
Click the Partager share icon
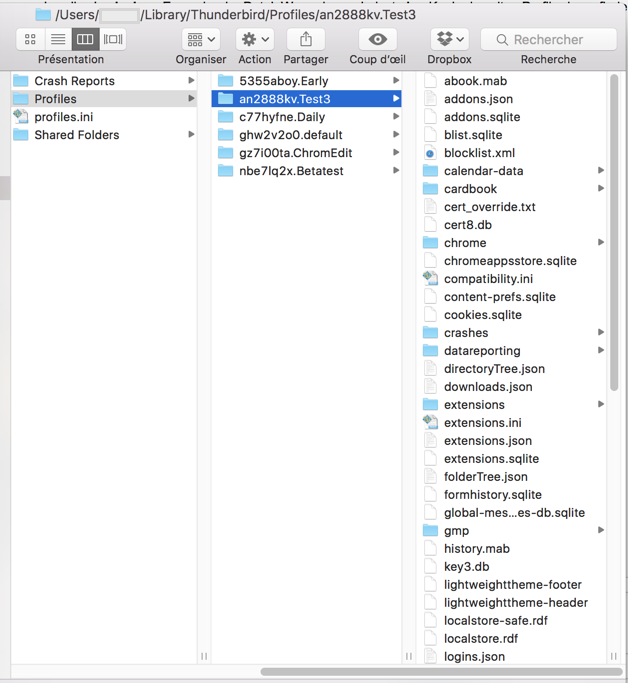tap(306, 40)
